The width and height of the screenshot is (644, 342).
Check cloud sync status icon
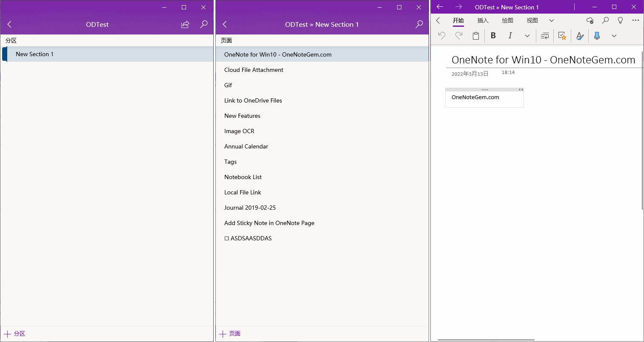(590, 20)
